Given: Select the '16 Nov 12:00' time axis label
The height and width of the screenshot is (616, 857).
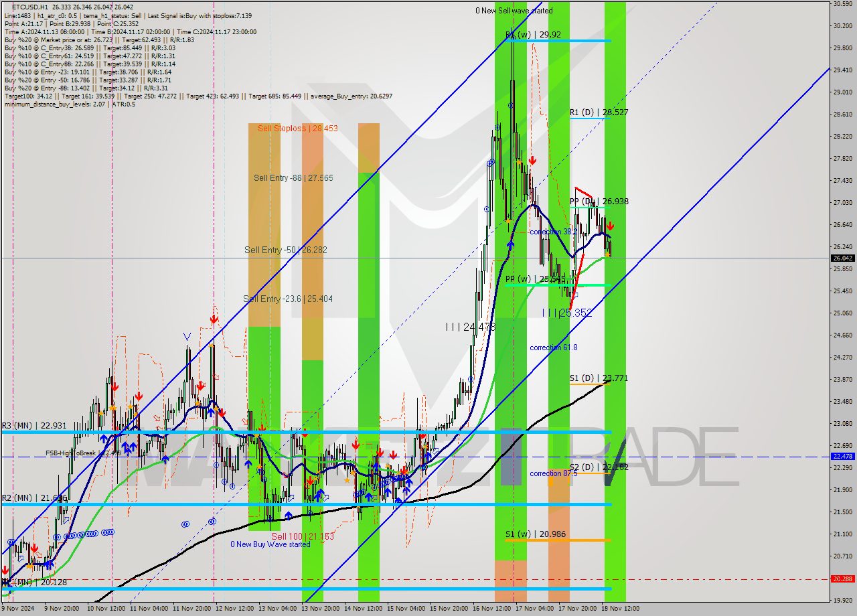Looking at the screenshot, I should point(491,609).
